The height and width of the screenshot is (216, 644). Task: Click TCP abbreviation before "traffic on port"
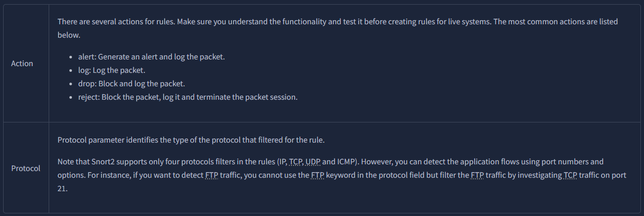[570, 175]
